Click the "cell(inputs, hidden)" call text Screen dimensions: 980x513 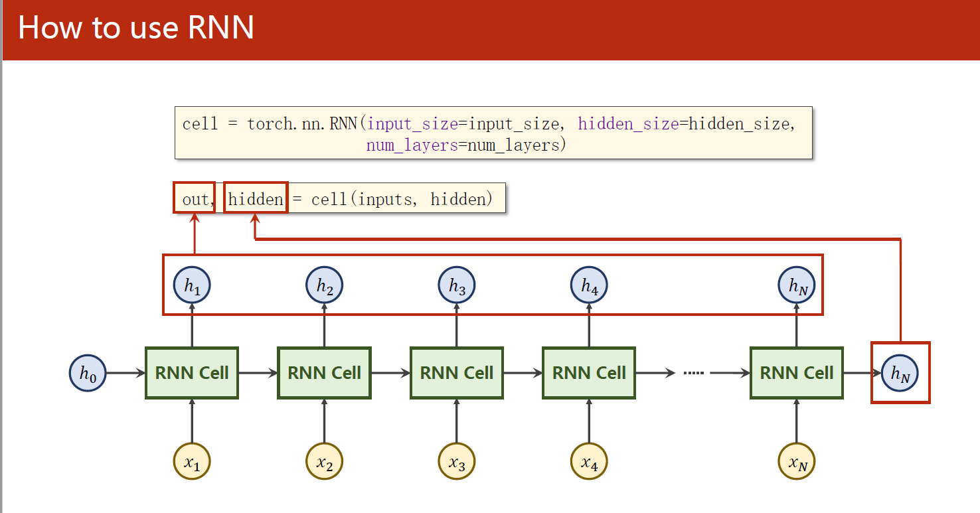pyautogui.click(x=402, y=198)
